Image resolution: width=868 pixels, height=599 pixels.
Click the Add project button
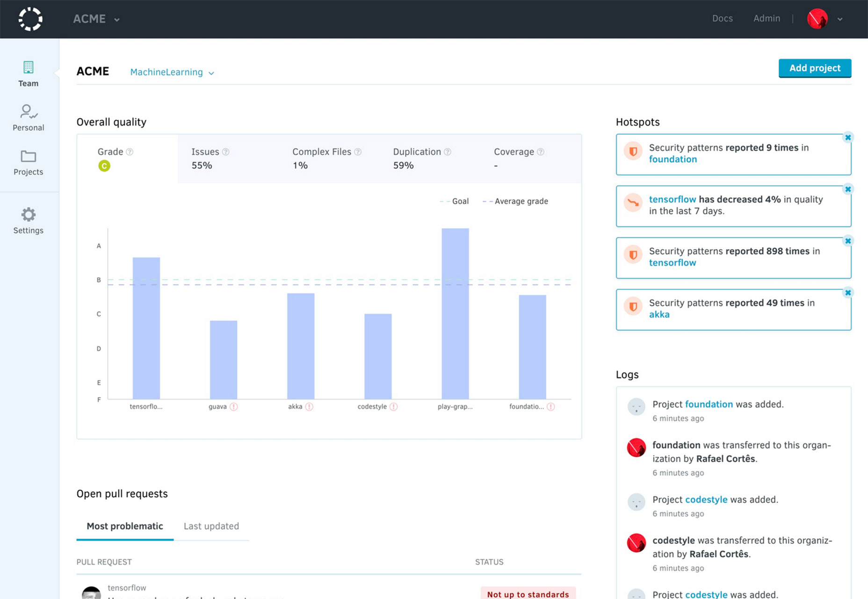click(x=815, y=68)
